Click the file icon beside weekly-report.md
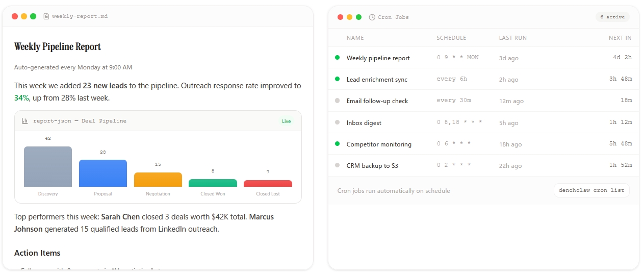Image resolution: width=644 pixels, height=273 pixels. pyautogui.click(x=46, y=16)
